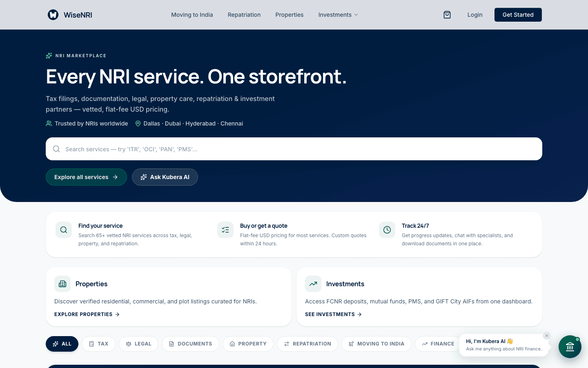Click the Get Started button
Screen dimensions: 588x368
518,15
